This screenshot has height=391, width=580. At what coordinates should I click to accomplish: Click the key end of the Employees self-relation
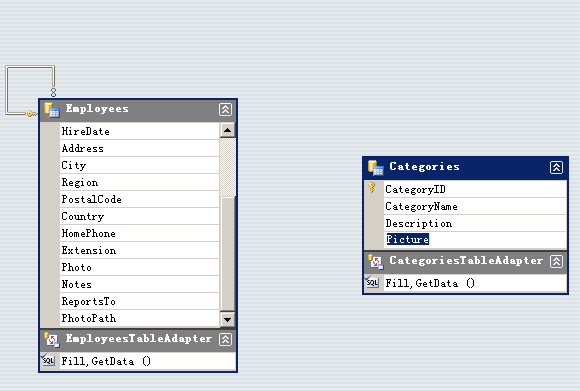(x=32, y=114)
